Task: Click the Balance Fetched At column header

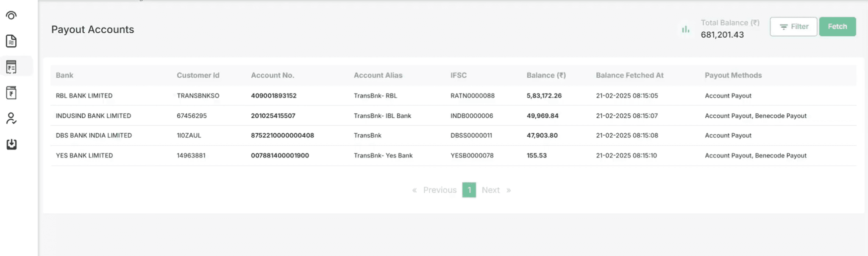Action: [629, 75]
